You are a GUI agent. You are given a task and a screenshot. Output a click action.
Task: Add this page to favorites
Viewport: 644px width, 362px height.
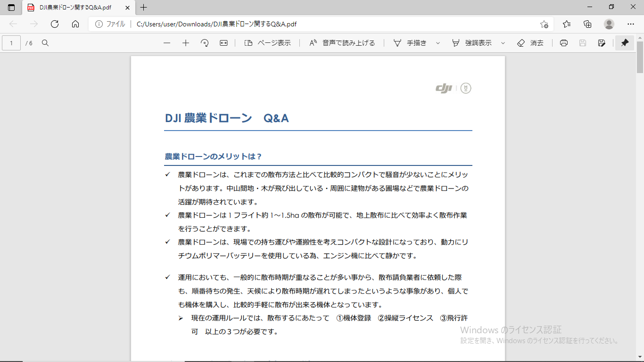tap(544, 24)
